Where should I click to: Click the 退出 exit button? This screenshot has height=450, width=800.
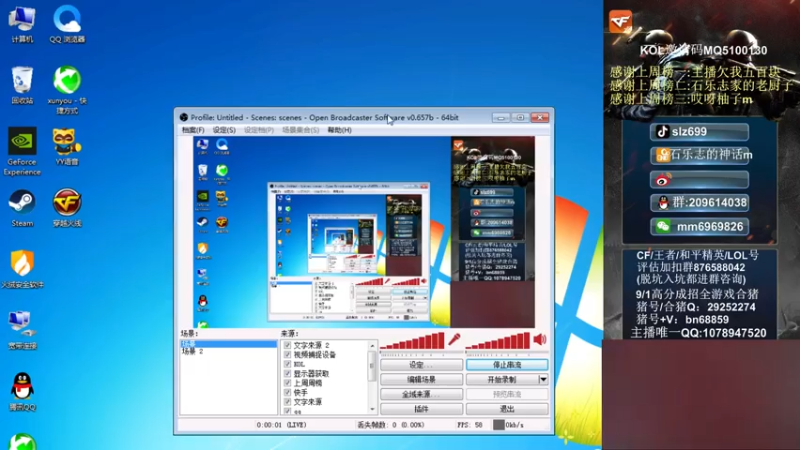(x=507, y=409)
